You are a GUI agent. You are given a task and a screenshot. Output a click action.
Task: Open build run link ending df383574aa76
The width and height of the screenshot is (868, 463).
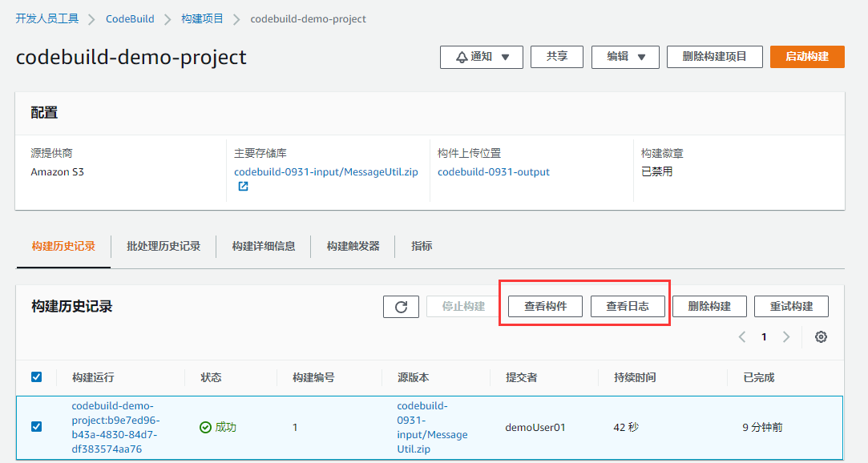[115, 427]
